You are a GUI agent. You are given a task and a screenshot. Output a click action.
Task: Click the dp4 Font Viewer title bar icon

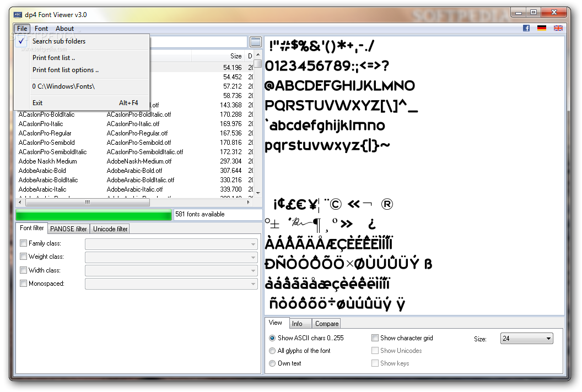point(18,15)
